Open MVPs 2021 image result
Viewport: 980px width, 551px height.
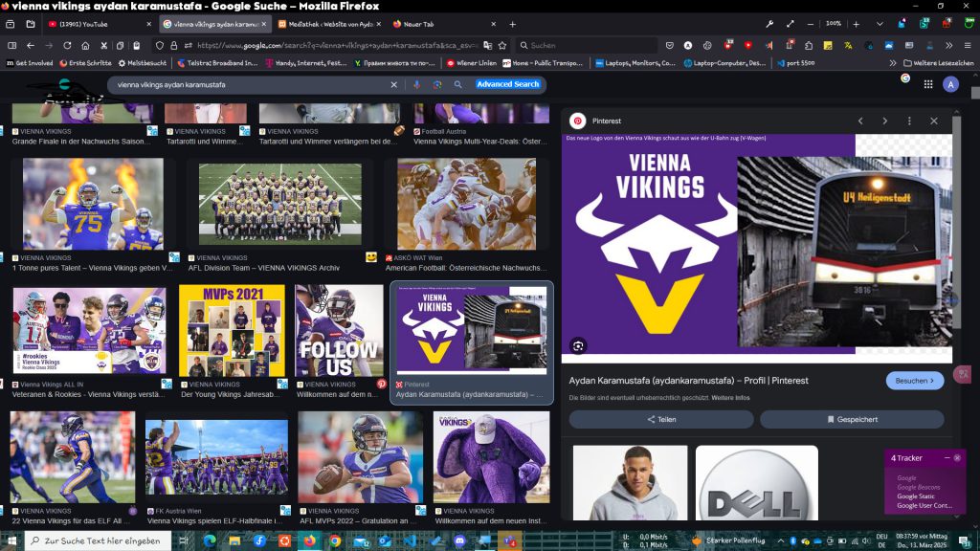(x=232, y=330)
